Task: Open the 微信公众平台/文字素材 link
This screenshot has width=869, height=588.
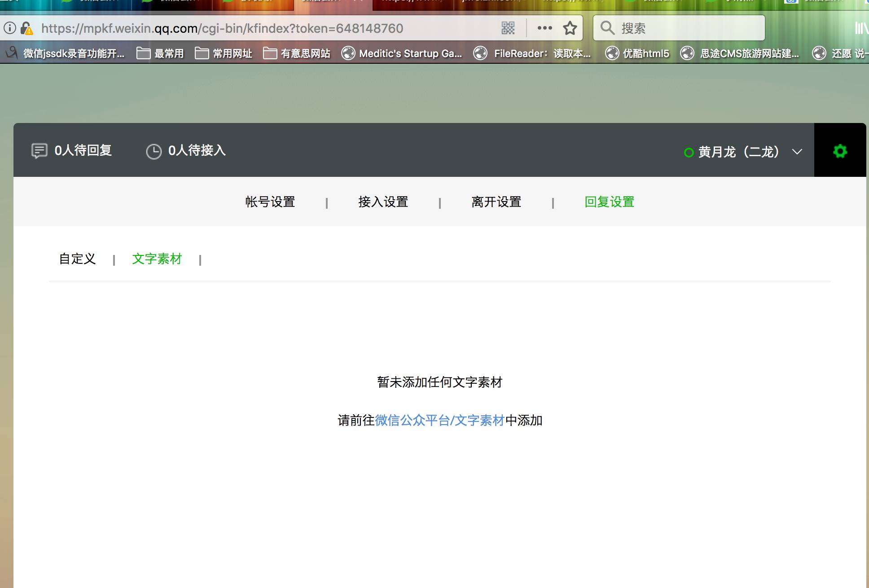Action: coord(439,421)
